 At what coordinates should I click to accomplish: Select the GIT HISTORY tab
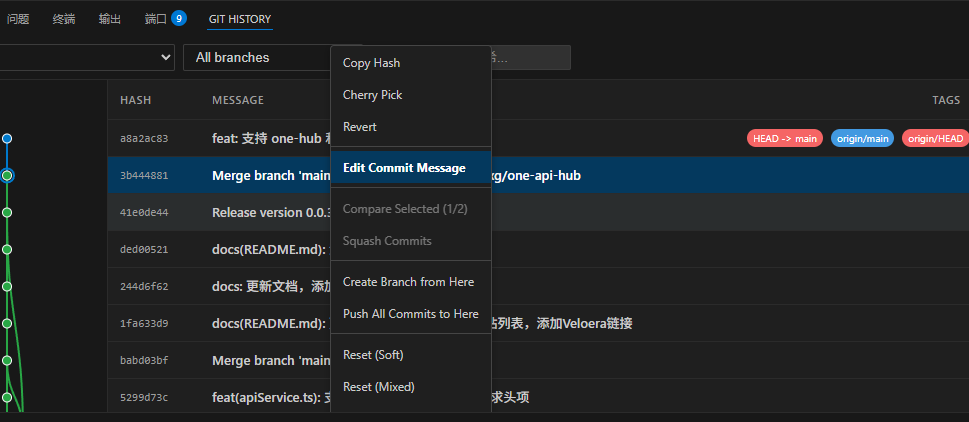240,19
